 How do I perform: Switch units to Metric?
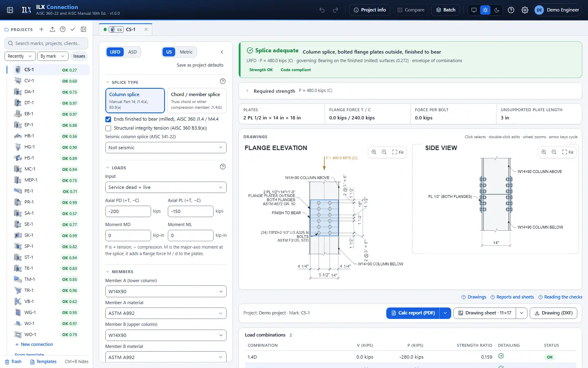(186, 52)
